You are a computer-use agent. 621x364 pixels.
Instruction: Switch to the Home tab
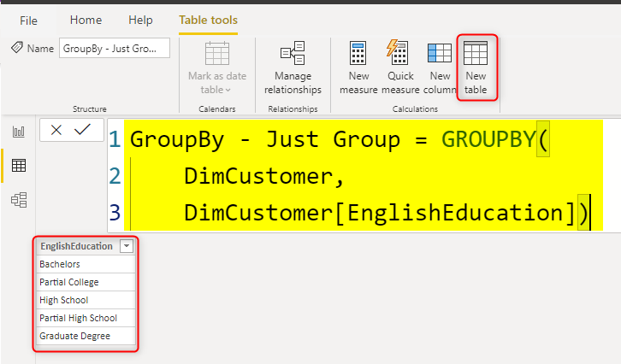pyautogui.click(x=86, y=21)
